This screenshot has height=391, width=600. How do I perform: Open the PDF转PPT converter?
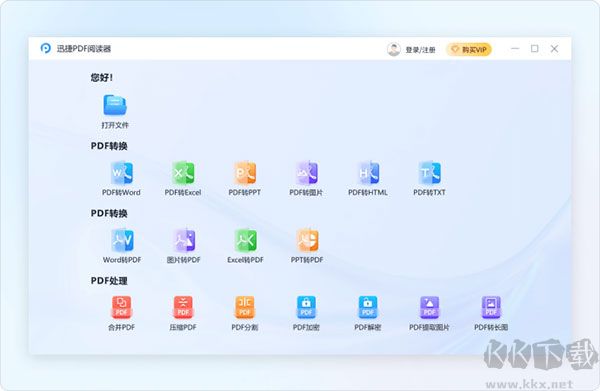tap(245, 173)
